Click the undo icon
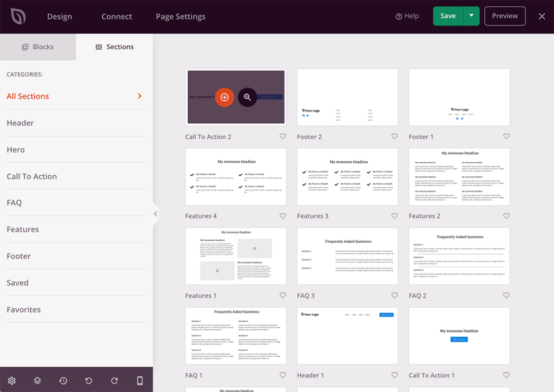The height and width of the screenshot is (392, 554). tap(88, 380)
